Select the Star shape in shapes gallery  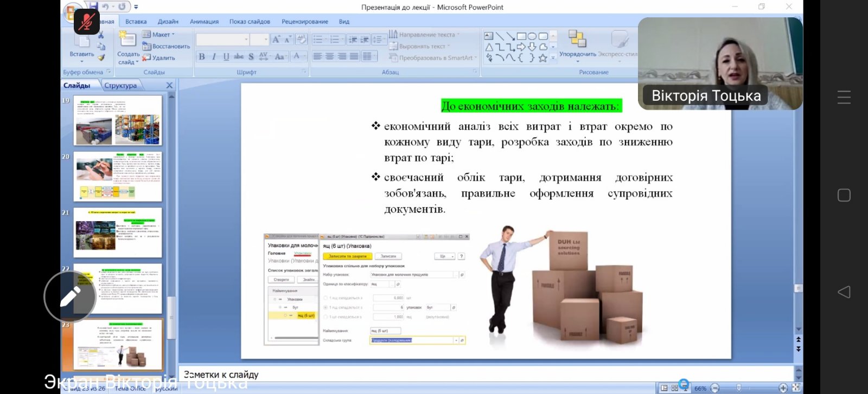click(542, 58)
